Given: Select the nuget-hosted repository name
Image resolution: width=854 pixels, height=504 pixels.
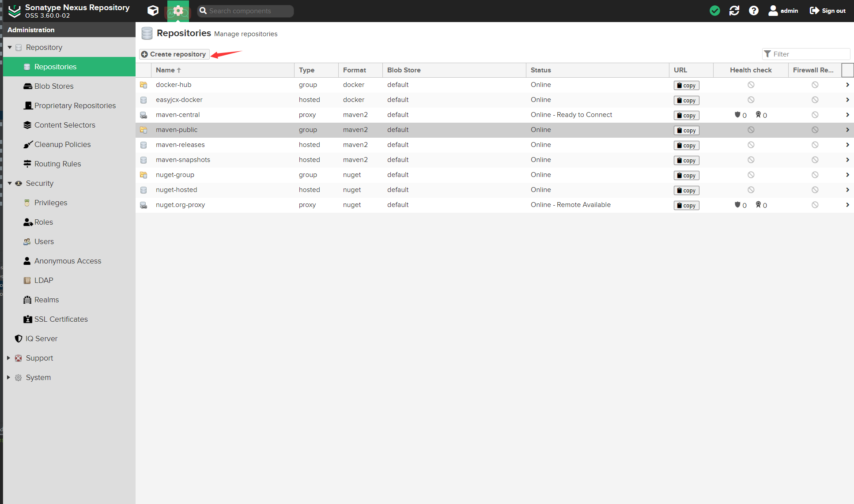Looking at the screenshot, I should tap(176, 190).
